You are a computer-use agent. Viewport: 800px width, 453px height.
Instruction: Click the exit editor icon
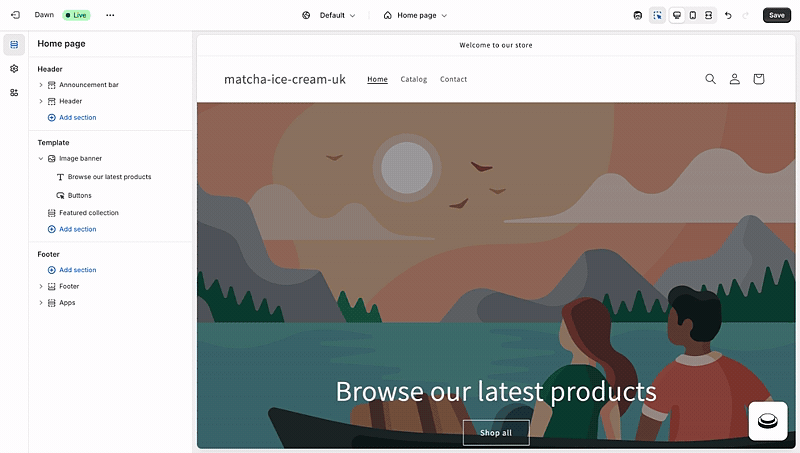click(x=15, y=15)
